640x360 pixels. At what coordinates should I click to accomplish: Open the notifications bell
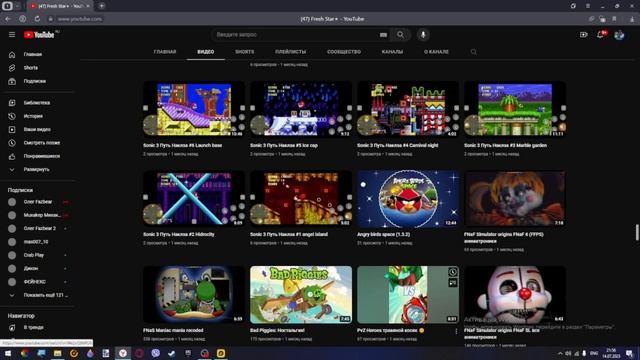coord(600,35)
